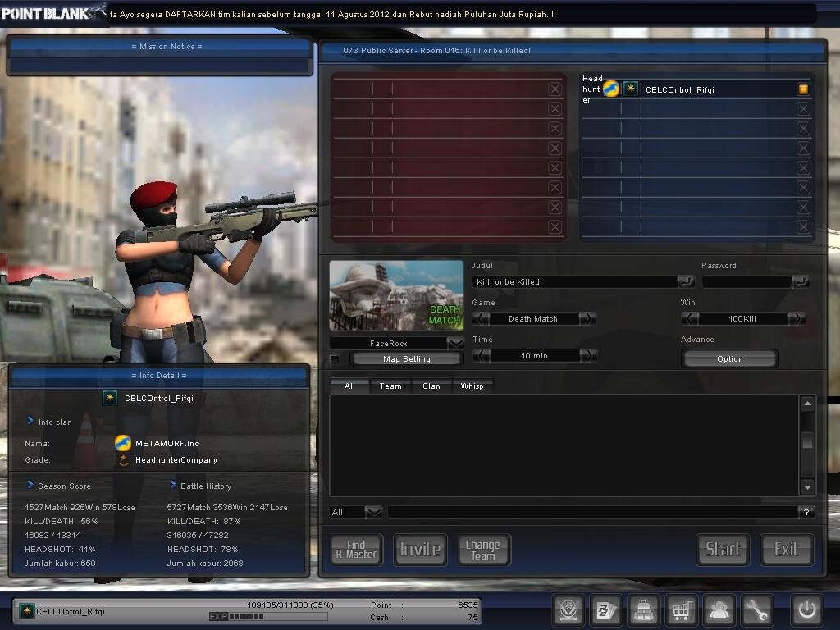Click the FaceRock map thumbnail

pyautogui.click(x=396, y=295)
